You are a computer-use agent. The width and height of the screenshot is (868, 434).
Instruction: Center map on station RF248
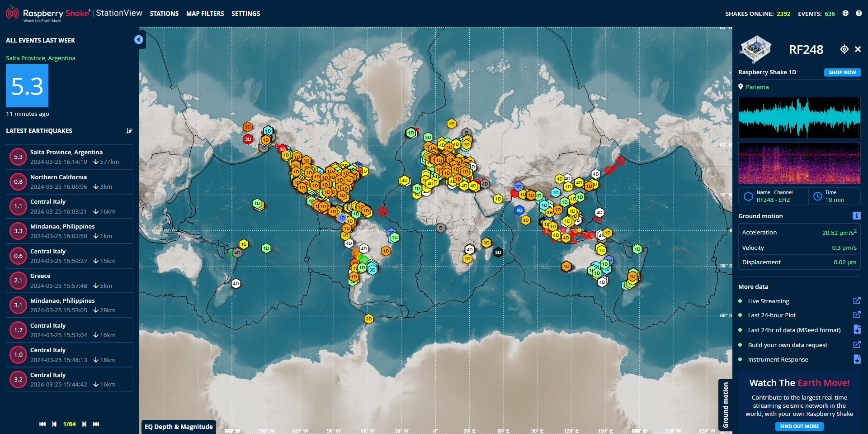844,49
